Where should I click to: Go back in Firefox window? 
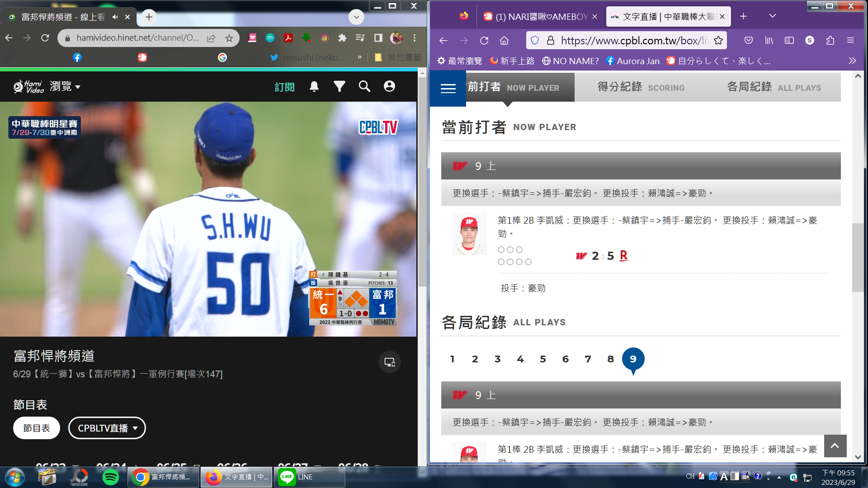[x=443, y=41]
